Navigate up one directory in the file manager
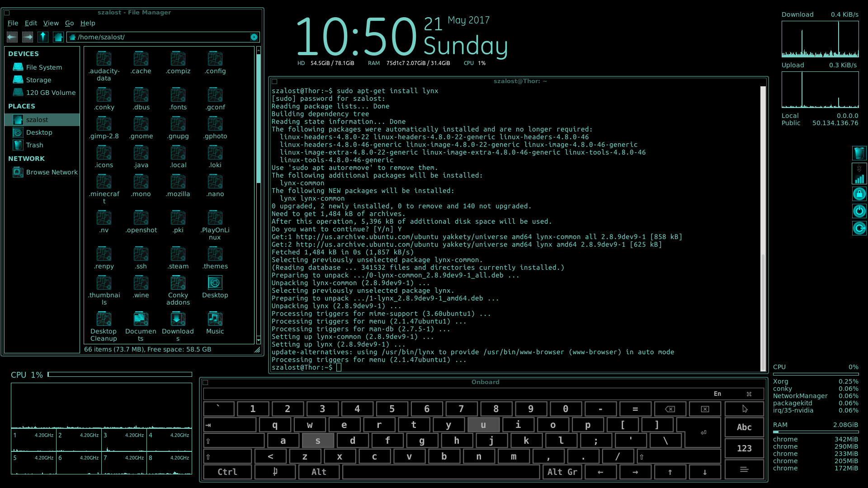The image size is (868, 488). point(42,37)
